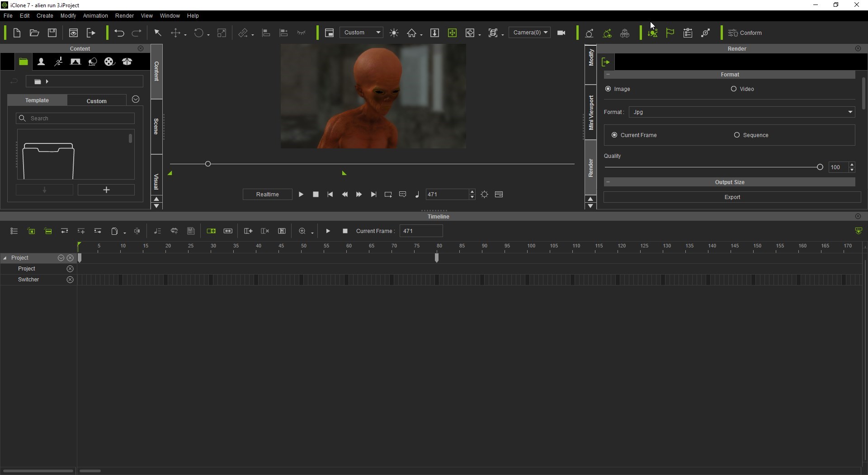
Task: Click the Current Frame input field
Action: click(x=421, y=231)
